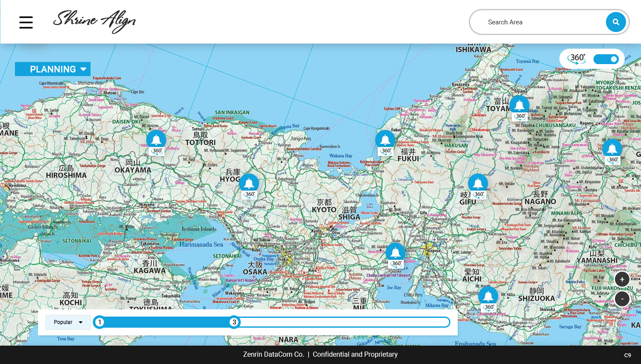
Task: Click the shrine bell marker near Shizuoka
Action: (488, 296)
